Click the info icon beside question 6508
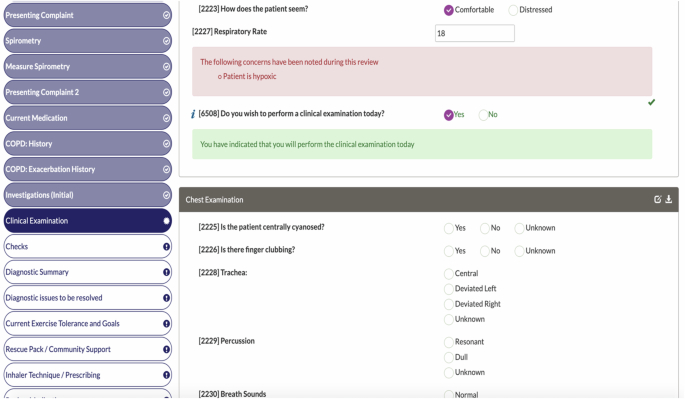 (193, 114)
